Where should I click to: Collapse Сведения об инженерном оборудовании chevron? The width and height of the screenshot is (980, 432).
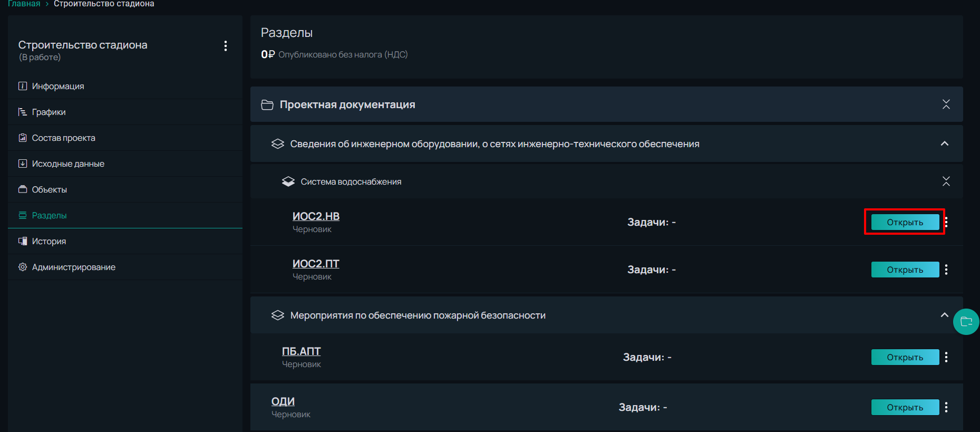tap(945, 143)
